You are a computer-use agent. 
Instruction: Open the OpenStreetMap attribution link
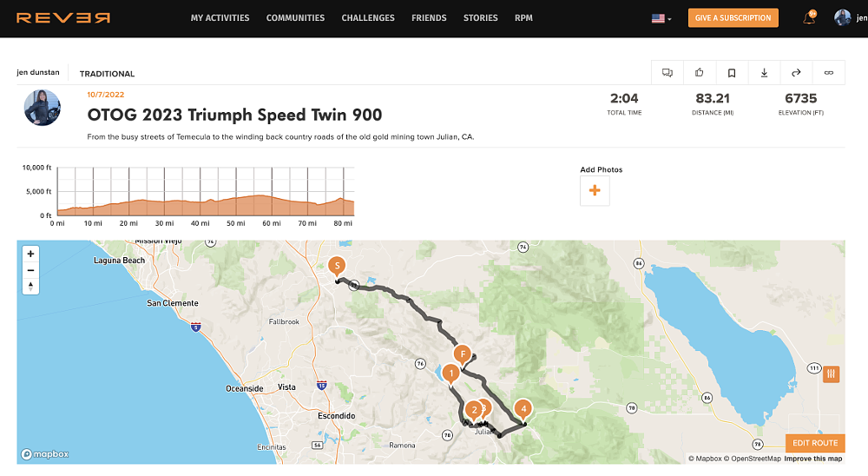coord(753,459)
